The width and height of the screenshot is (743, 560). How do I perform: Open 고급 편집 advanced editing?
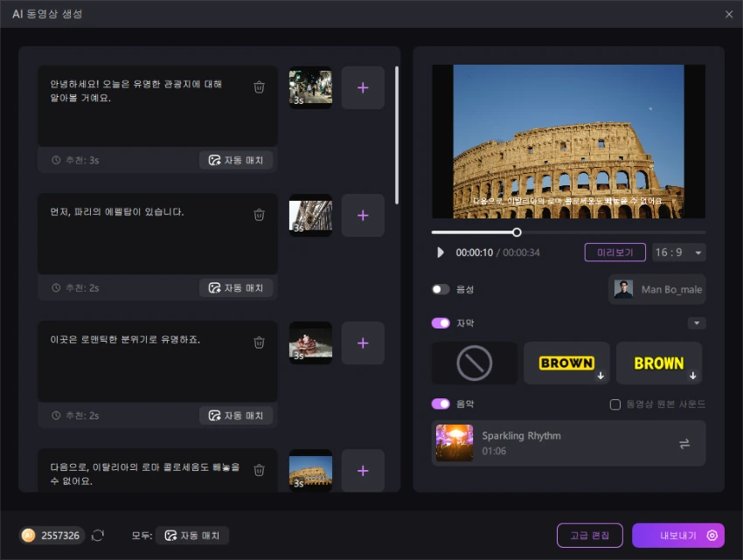pyautogui.click(x=589, y=536)
